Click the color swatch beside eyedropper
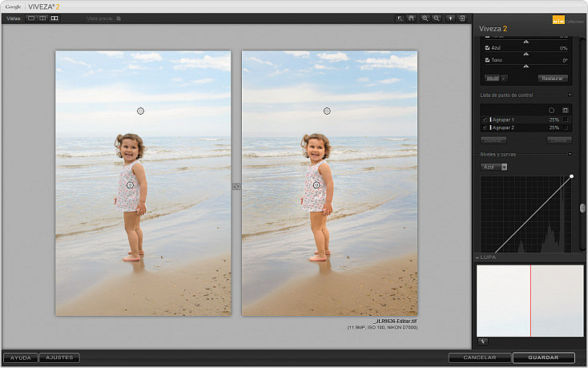The width and height of the screenshot is (588, 368). point(493,78)
